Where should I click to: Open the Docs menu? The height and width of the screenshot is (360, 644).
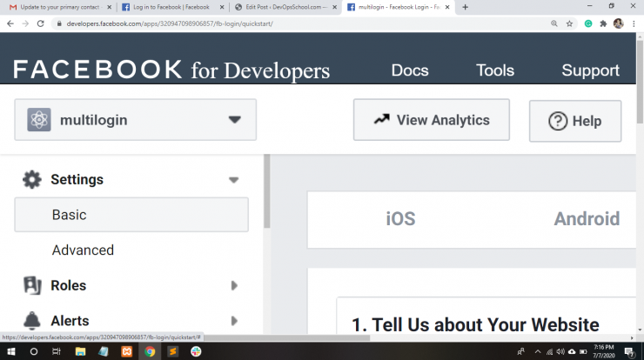tap(410, 70)
